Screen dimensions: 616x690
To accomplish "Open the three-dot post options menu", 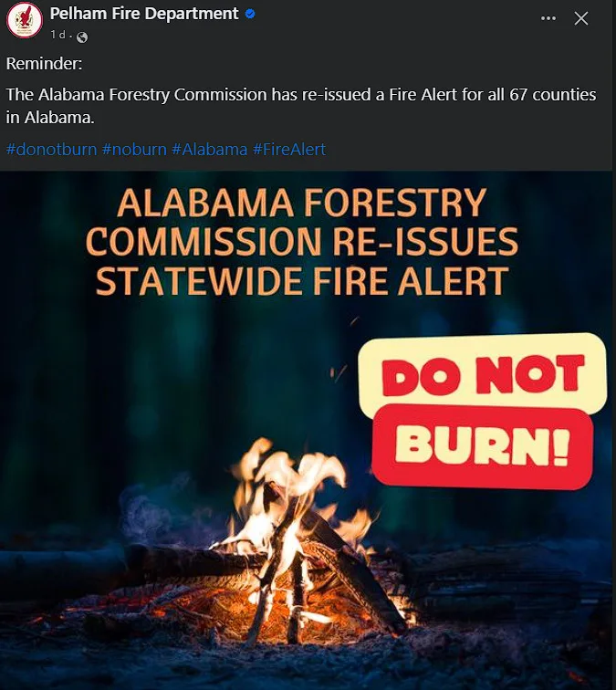I will [x=548, y=18].
